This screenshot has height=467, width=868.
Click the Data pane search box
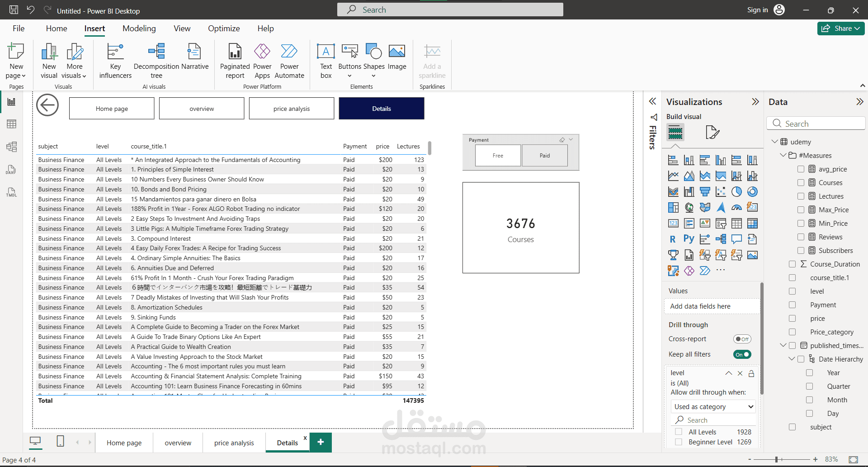click(816, 123)
